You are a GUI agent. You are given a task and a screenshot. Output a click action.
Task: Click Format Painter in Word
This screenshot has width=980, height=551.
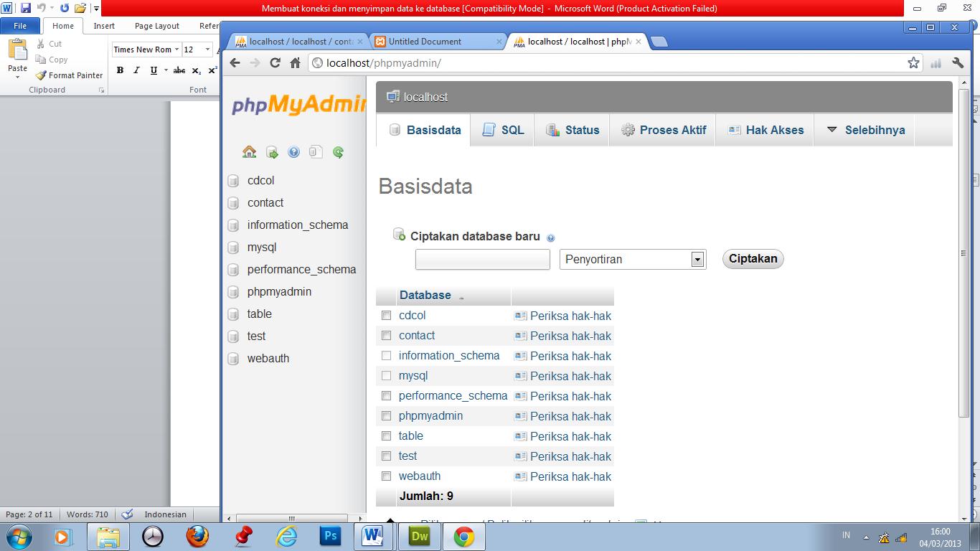tap(70, 75)
